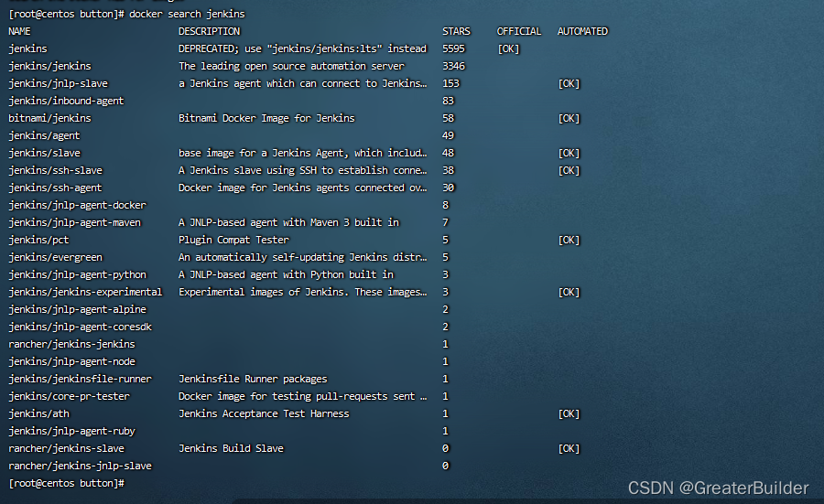This screenshot has height=504, width=824.
Task: Select the AUTOMATED column header
Action: (x=582, y=31)
